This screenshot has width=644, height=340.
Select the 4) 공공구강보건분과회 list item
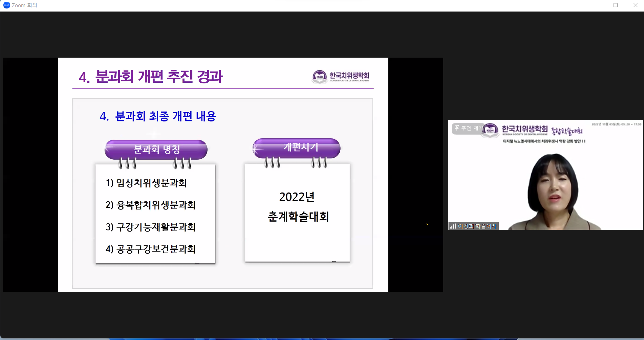151,249
